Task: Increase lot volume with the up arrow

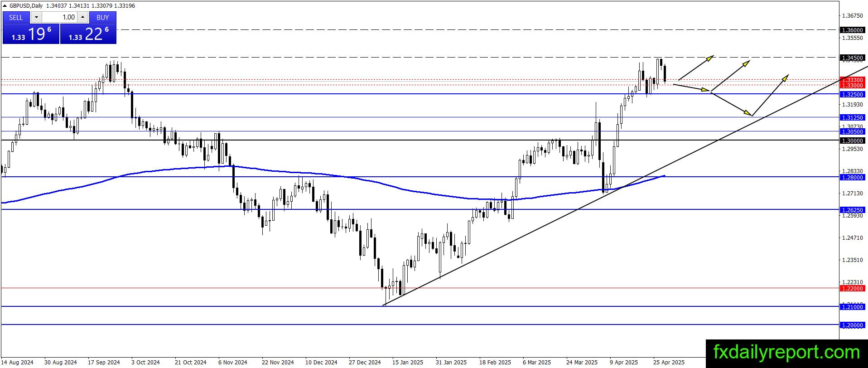Action: 82,17
